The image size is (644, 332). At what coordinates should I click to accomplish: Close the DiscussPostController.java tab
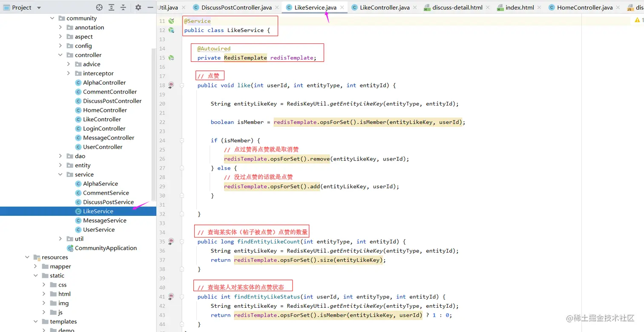pos(276,8)
